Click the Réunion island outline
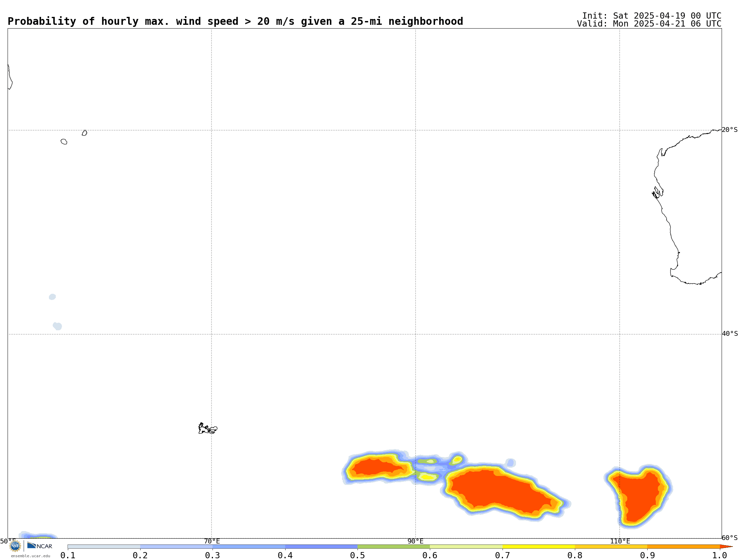The image size is (744, 560). point(64,142)
